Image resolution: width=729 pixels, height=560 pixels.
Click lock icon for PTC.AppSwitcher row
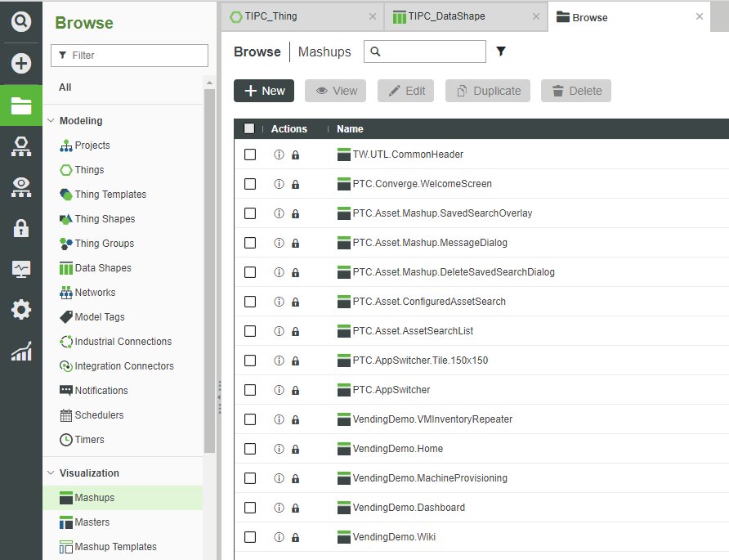pyautogui.click(x=295, y=390)
